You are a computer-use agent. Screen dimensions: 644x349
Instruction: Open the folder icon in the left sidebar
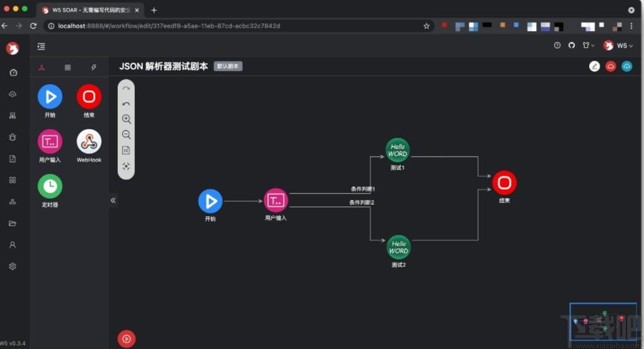[12, 223]
